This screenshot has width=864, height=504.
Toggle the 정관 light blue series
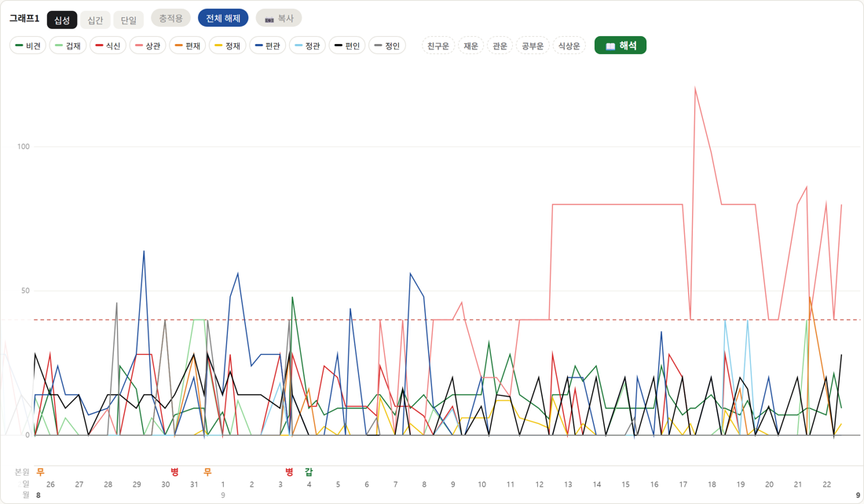[x=307, y=46]
